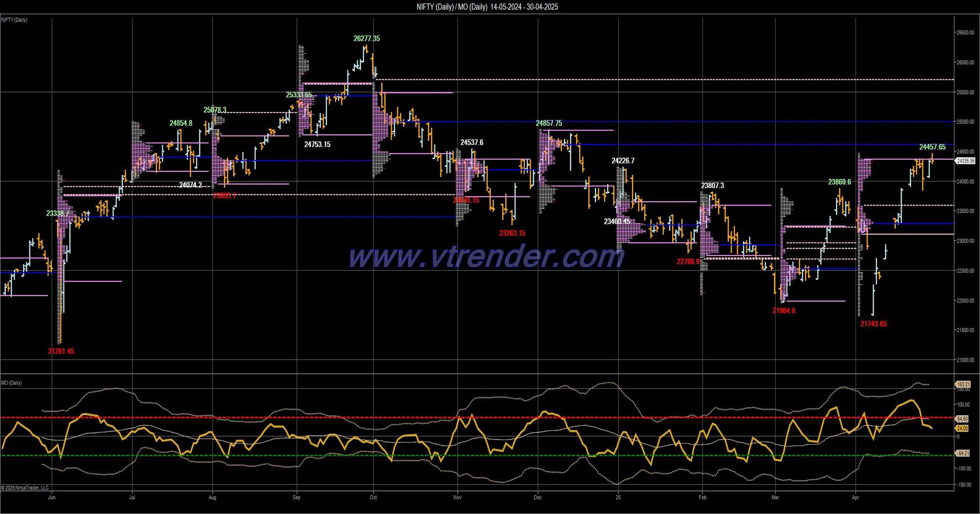Screen dimensions: 980x514
Task: Select the NIFTY (Daily) panel label
Action: [x=14, y=20]
